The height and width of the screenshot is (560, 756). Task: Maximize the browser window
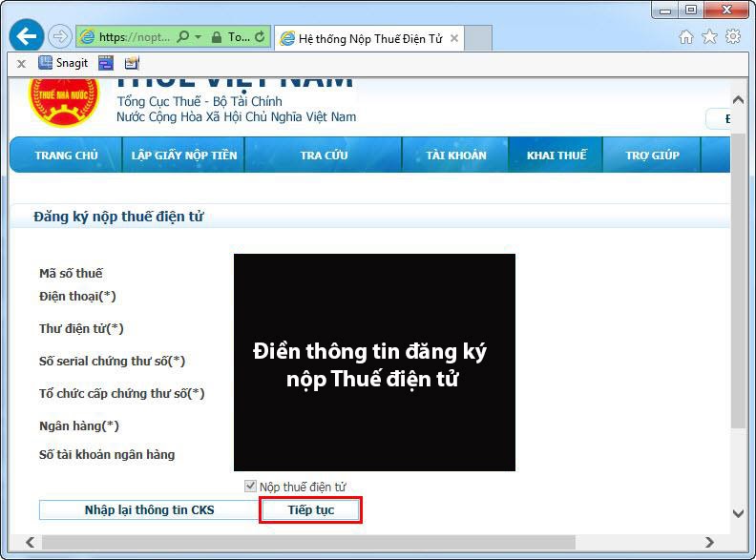coord(691,10)
